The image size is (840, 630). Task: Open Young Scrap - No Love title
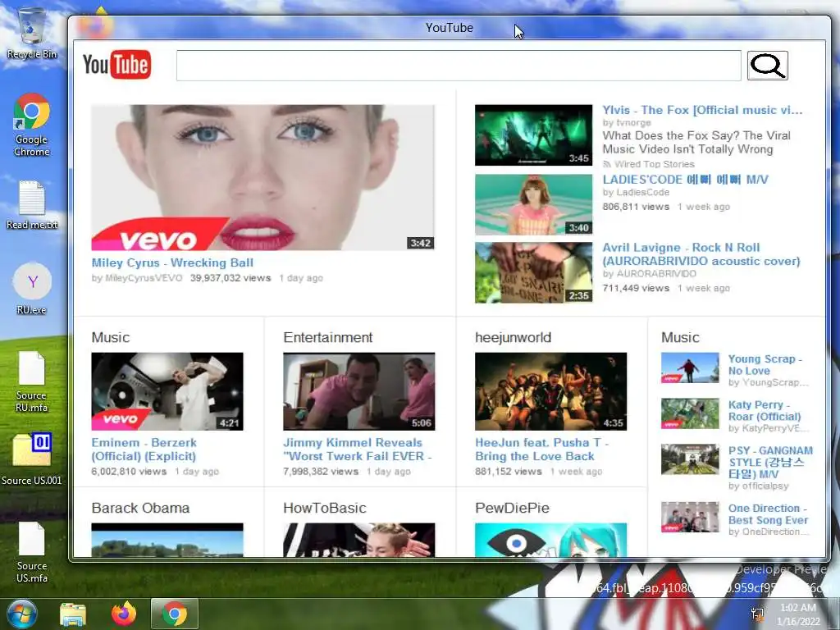(765, 365)
